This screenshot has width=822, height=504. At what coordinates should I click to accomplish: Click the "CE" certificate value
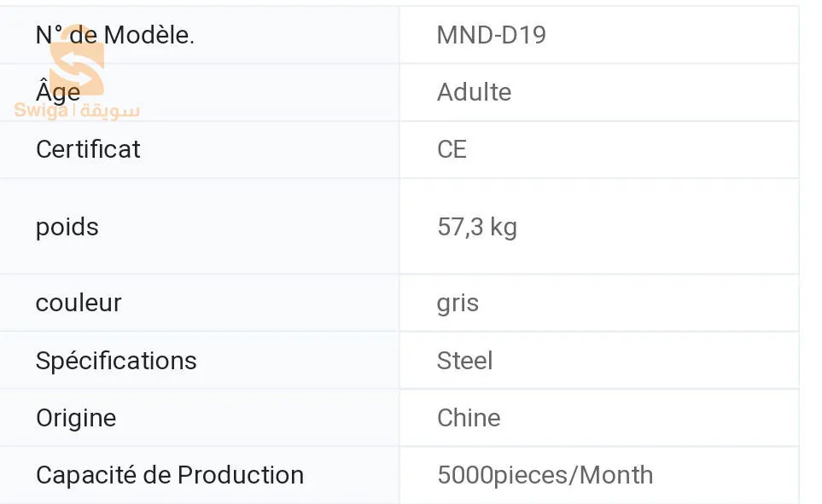click(452, 149)
